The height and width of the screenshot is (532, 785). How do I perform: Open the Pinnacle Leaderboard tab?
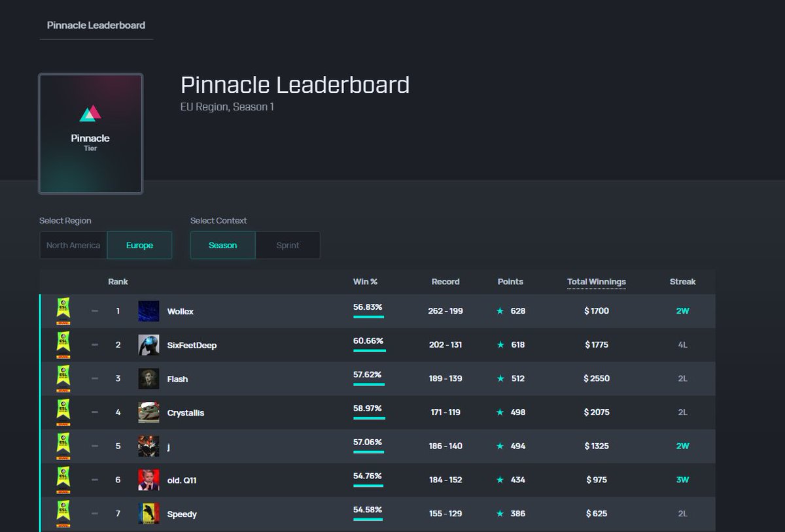click(96, 25)
